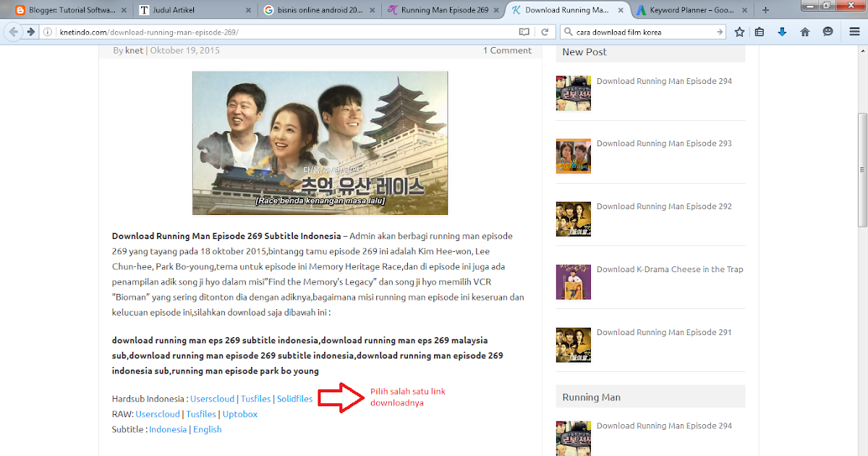Open the Uptobox RAW link
This screenshot has width=868, height=456.
coord(240,414)
